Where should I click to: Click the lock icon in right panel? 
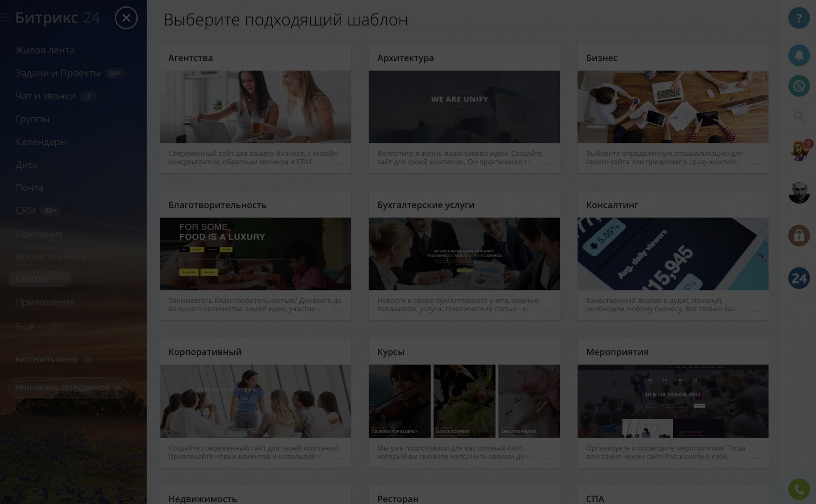(x=799, y=235)
